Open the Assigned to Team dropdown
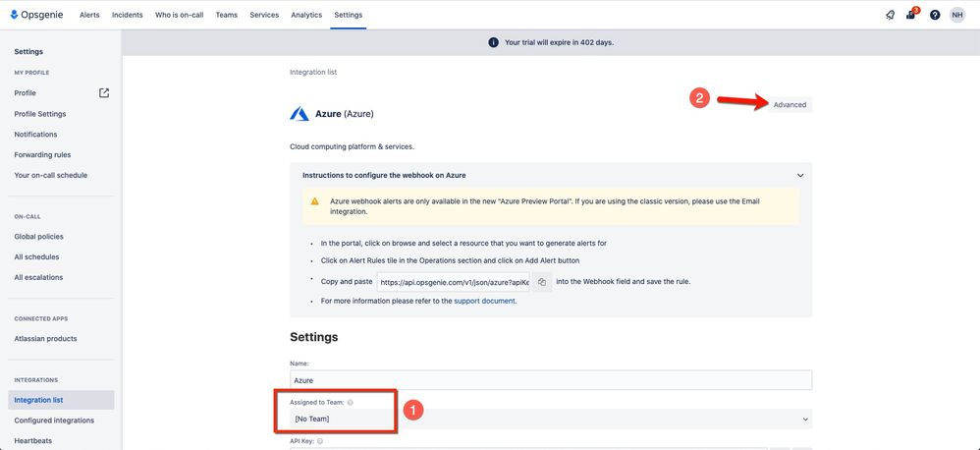 tap(551, 419)
